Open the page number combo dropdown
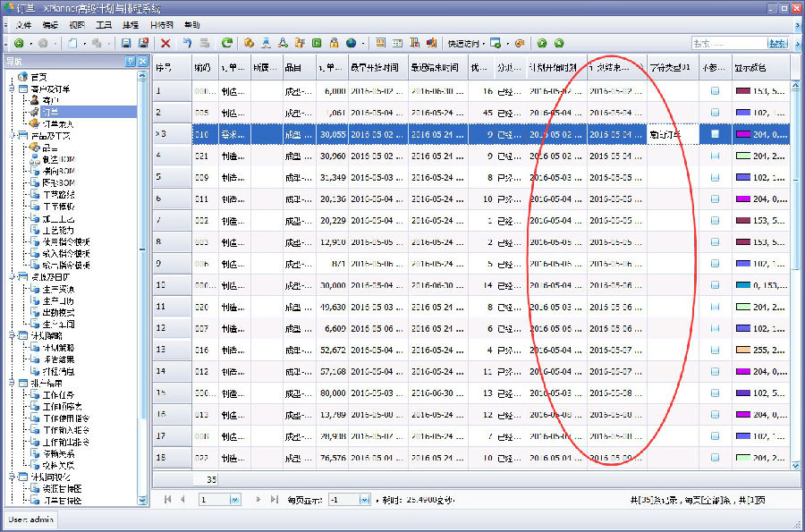This screenshot has height=532, width=805. click(x=234, y=500)
